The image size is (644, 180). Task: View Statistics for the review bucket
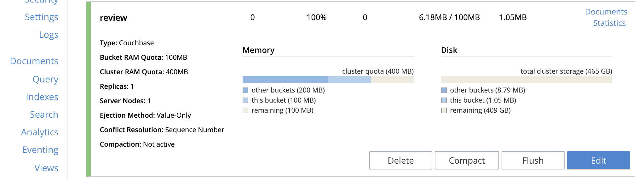(609, 23)
